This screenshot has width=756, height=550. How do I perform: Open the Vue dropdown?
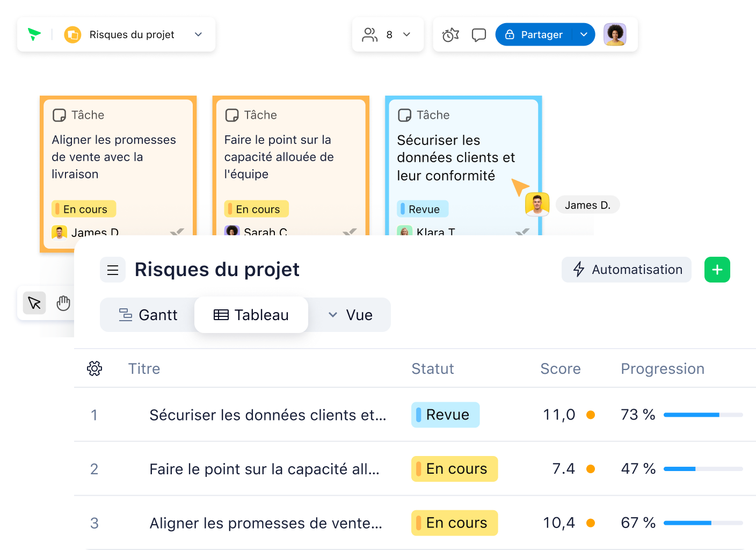pyautogui.click(x=350, y=315)
